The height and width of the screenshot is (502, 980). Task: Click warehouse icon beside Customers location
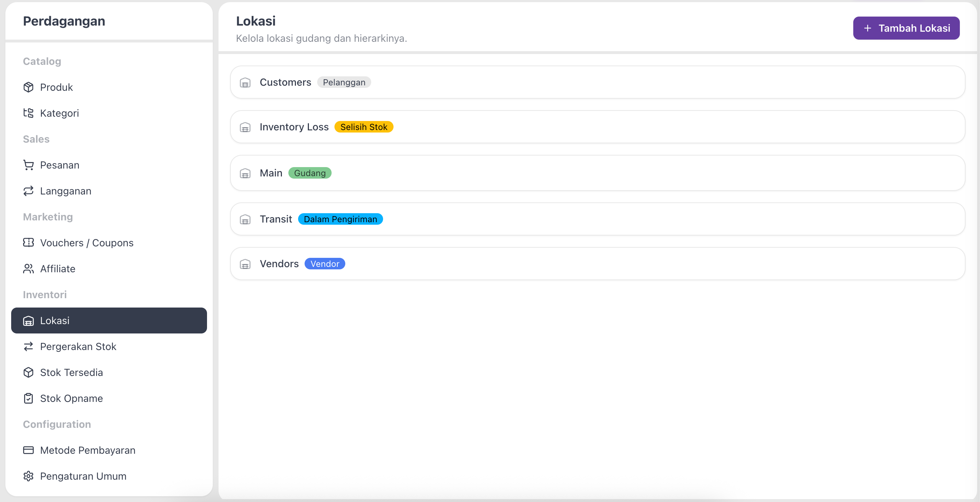[x=246, y=82]
